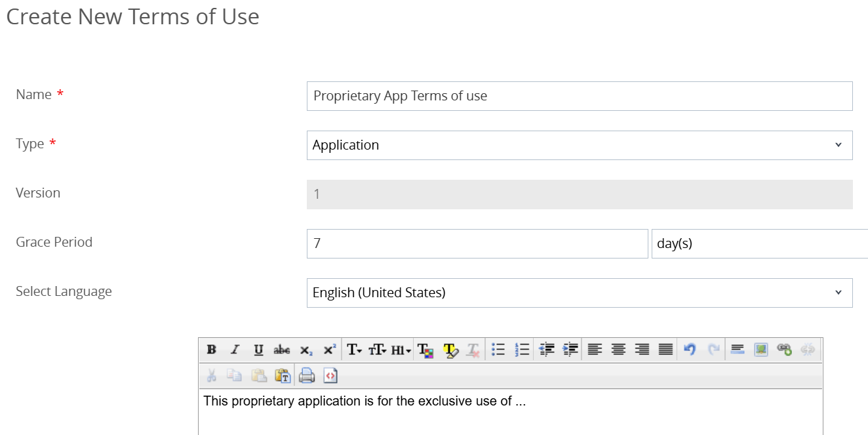
Task: Open the editor's source code view
Action: point(331,375)
